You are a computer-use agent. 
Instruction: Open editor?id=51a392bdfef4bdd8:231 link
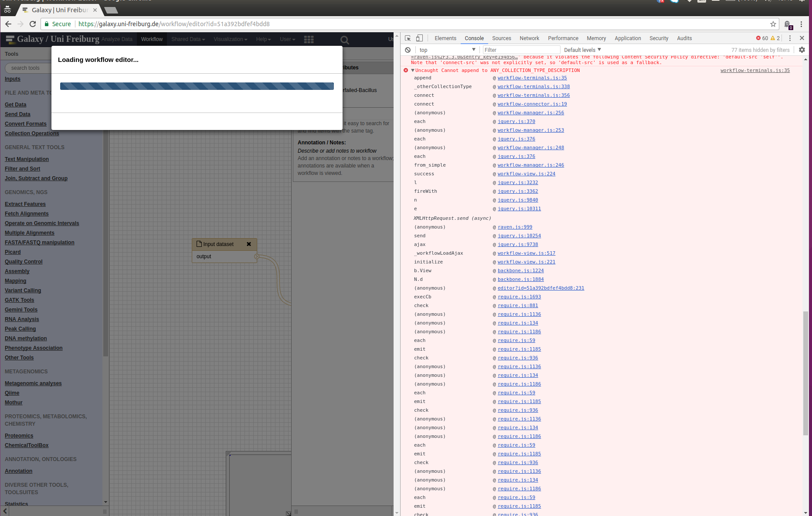[541, 288]
